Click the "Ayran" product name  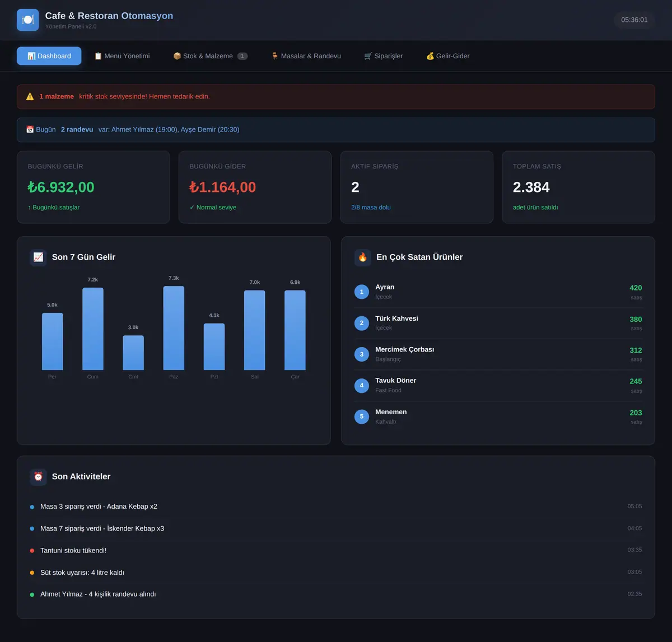coord(385,287)
